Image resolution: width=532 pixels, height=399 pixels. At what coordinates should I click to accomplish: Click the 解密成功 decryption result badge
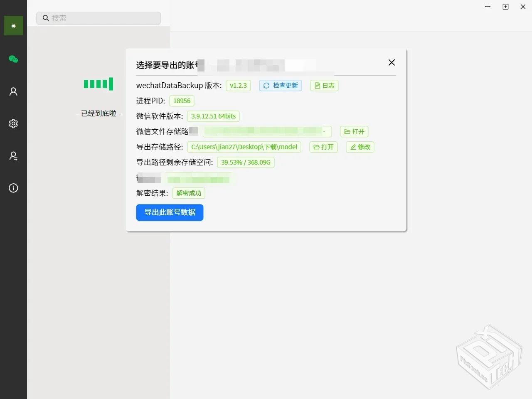(x=188, y=193)
